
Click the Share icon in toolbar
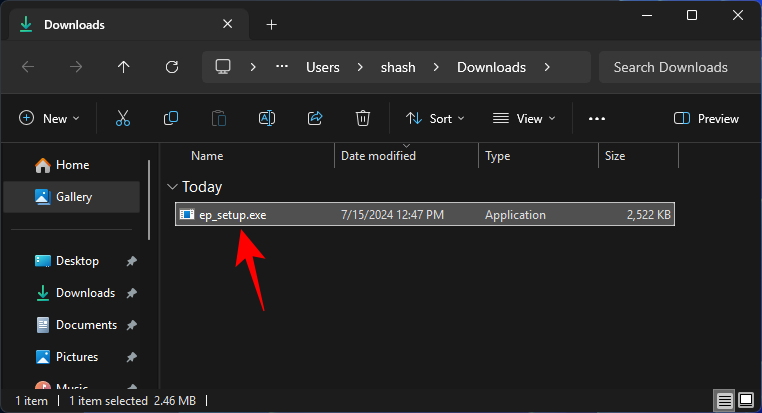tap(315, 118)
